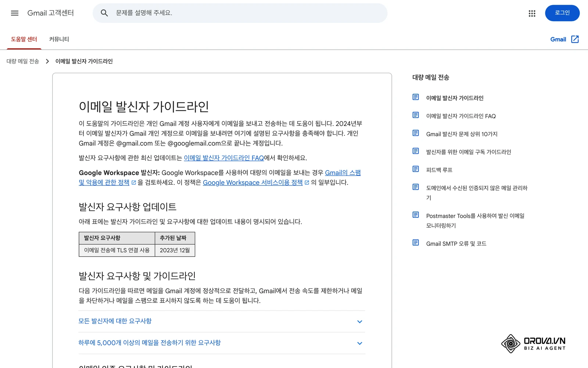Open sidebar link 이메일 발신자 가이드라인 FAQ
The height and width of the screenshot is (368, 588).
coord(461,116)
